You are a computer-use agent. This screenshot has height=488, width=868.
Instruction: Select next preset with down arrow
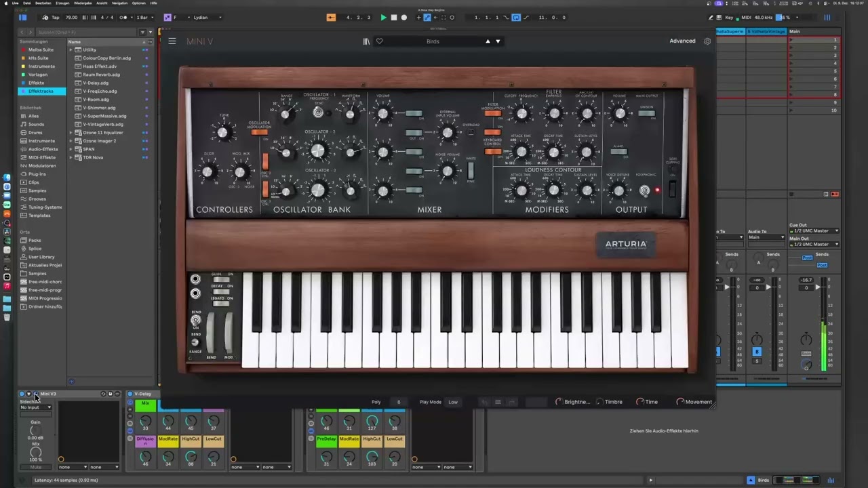coord(498,41)
